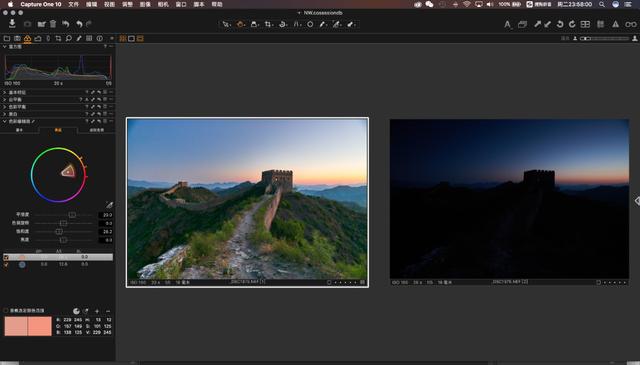
Task: Select the Apply Adjustments cursor tool
Action: point(351,24)
